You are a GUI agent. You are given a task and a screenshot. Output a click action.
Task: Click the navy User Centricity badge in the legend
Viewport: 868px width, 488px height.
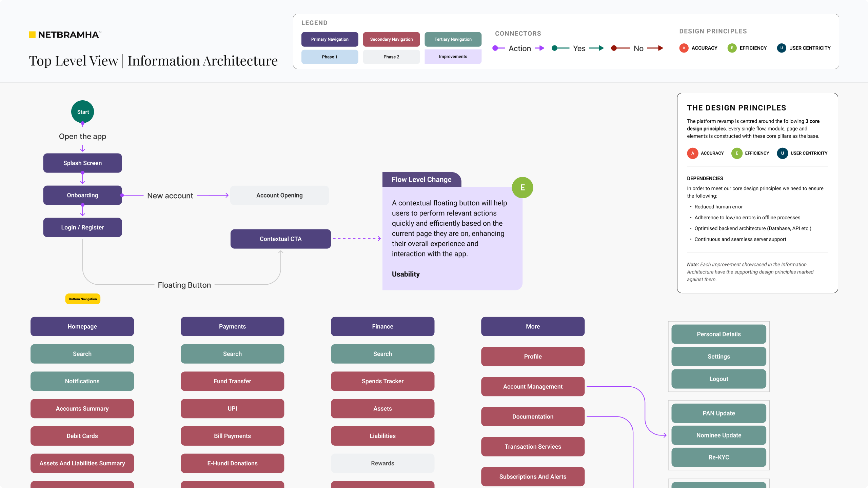(781, 48)
